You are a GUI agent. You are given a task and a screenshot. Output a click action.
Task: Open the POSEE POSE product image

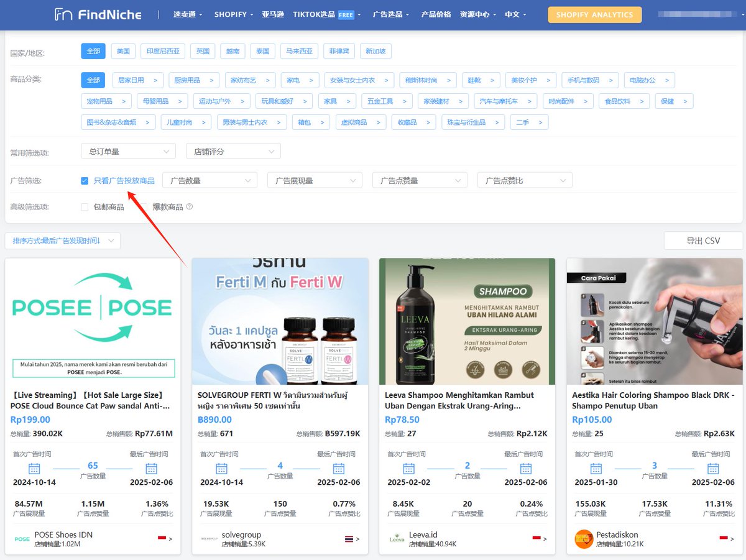coord(93,321)
